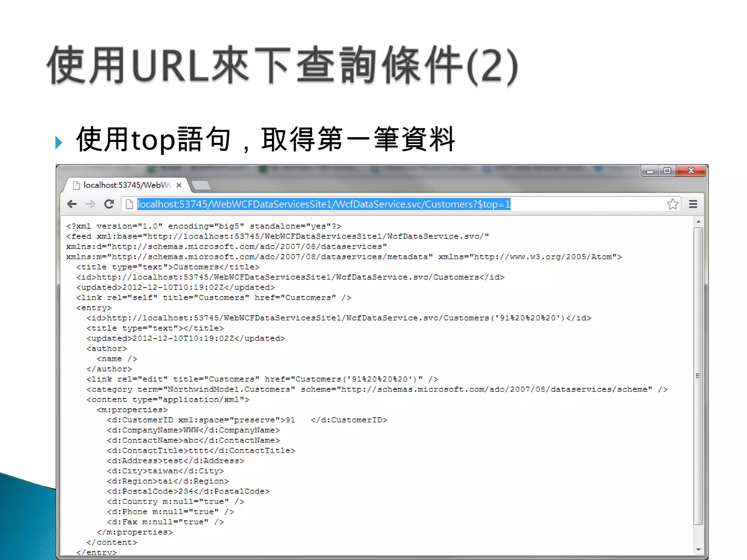Click the d:Address test line
Screen dimensions: 747x560
(175, 461)
